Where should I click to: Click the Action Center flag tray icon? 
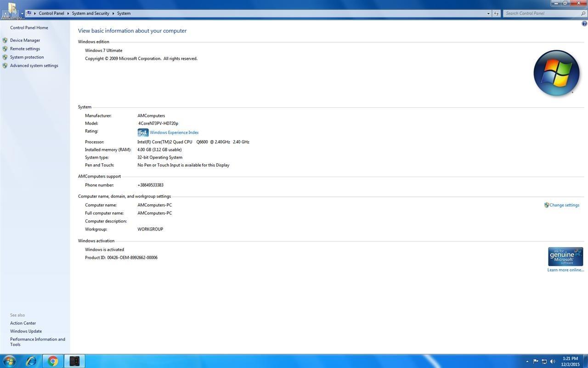(x=536, y=362)
